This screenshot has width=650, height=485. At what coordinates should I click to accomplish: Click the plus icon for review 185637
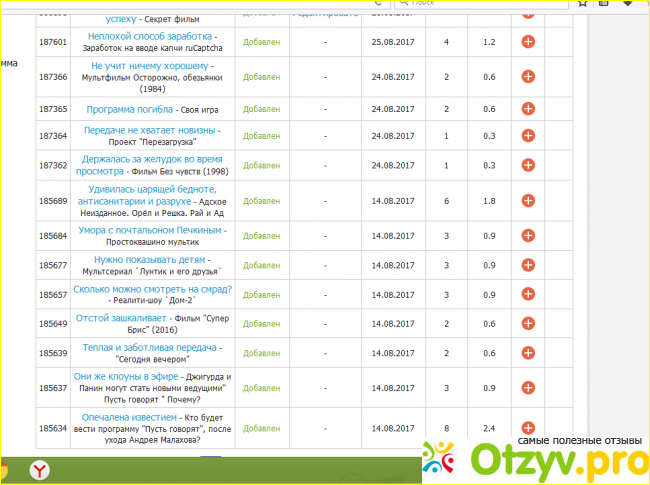click(528, 388)
